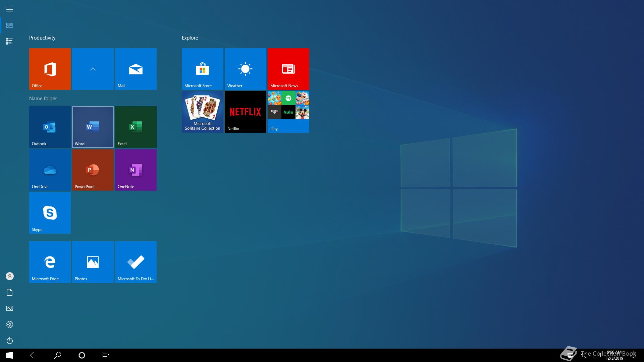
Task: Open the OneDrive tile
Action: (x=50, y=170)
